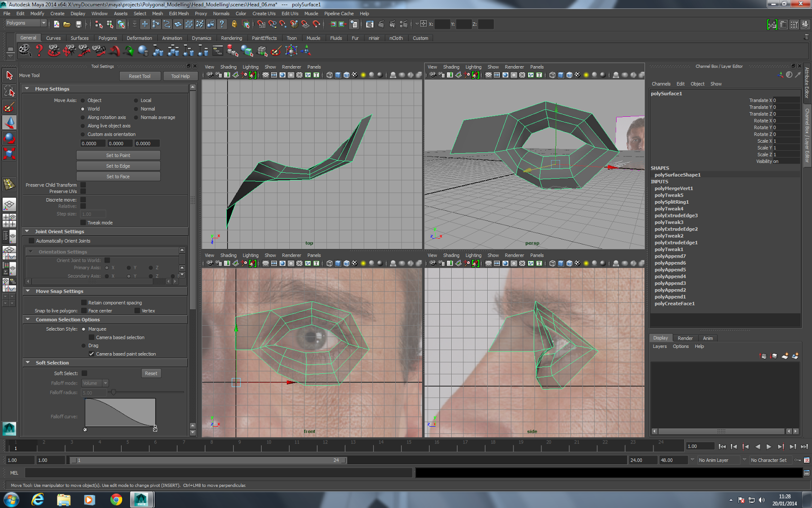Select the arrow Select tool in toolbox
The image size is (812, 508).
[x=9, y=76]
